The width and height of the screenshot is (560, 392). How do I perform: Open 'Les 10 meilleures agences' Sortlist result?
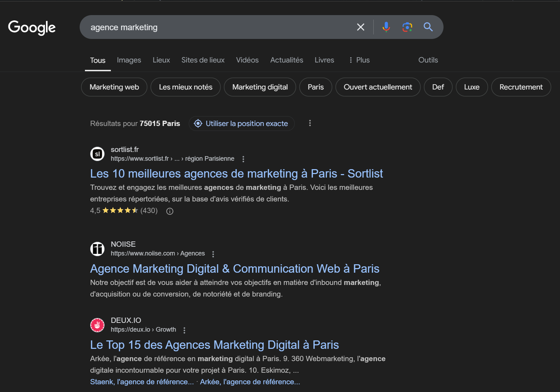(x=236, y=174)
